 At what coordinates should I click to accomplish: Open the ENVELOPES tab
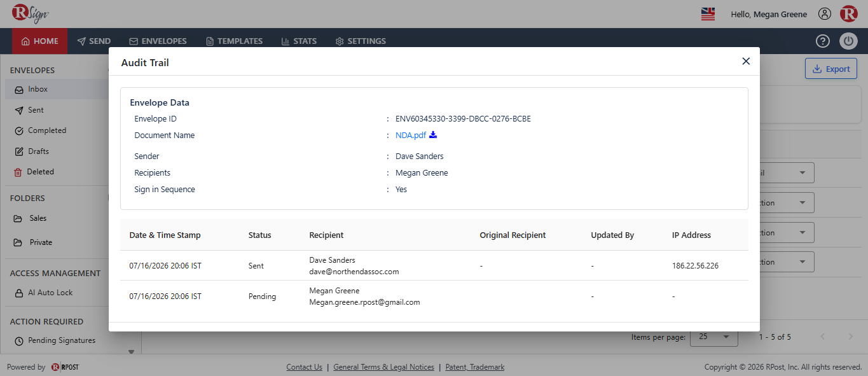coord(158,41)
